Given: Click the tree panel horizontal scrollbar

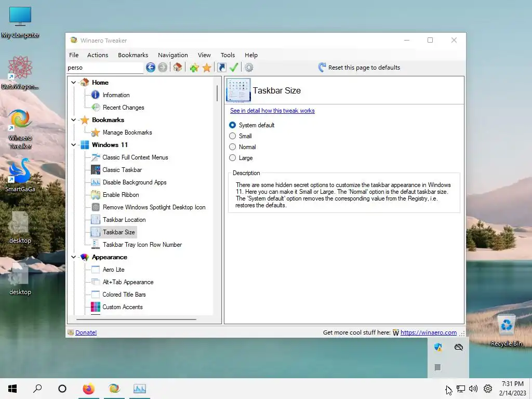Looking at the screenshot, I should 136,320.
